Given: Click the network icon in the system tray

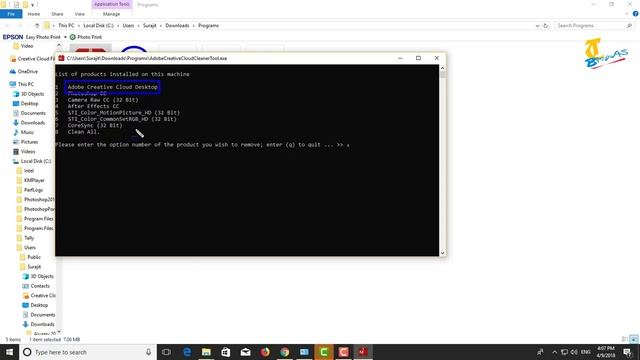Looking at the screenshot, I should 564,352.
